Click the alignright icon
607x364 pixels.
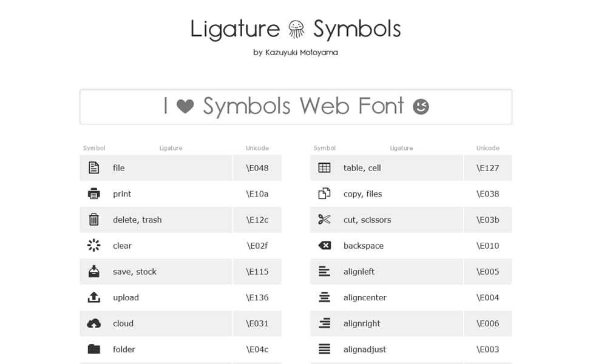pos(324,323)
